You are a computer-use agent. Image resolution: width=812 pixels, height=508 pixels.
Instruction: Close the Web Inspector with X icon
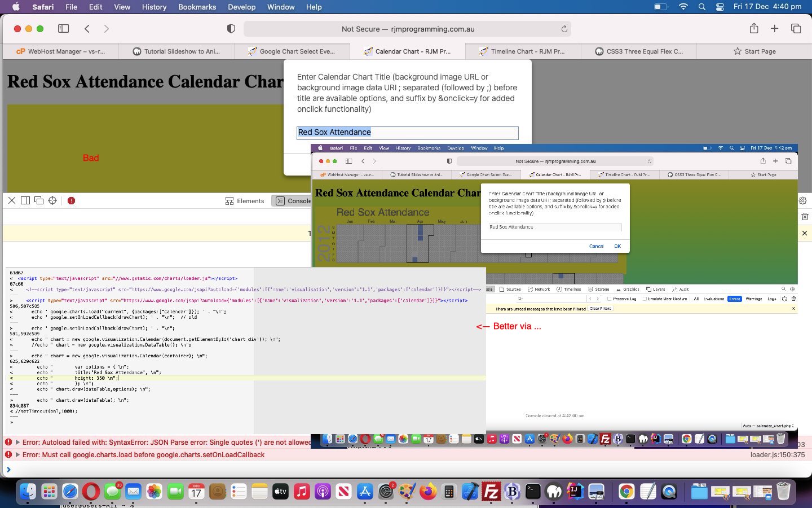click(12, 200)
